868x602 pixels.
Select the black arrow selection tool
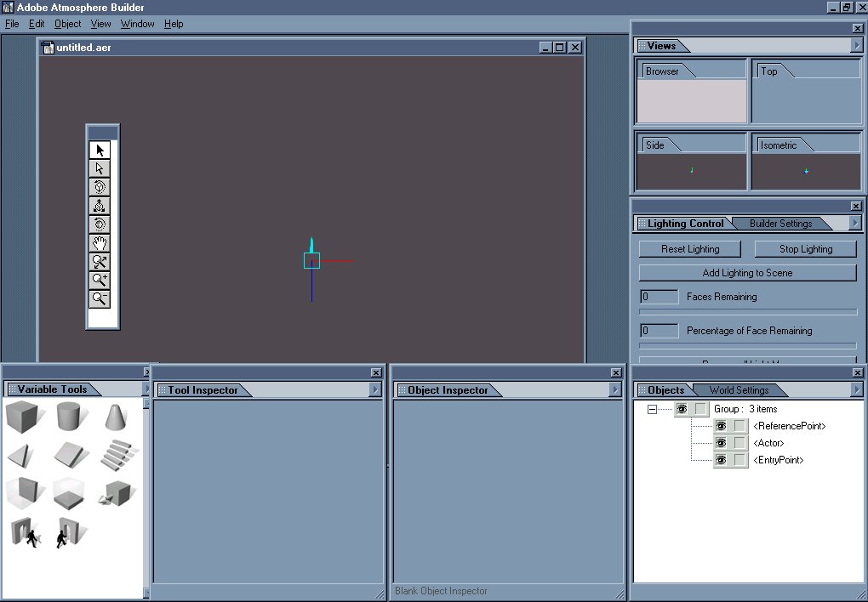coord(100,150)
